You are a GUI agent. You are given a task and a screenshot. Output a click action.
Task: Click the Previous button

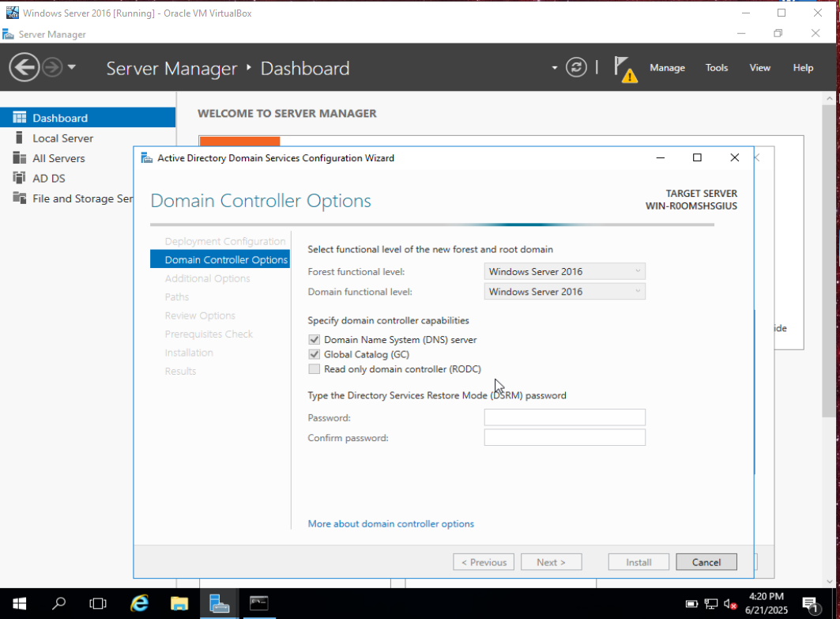484,562
